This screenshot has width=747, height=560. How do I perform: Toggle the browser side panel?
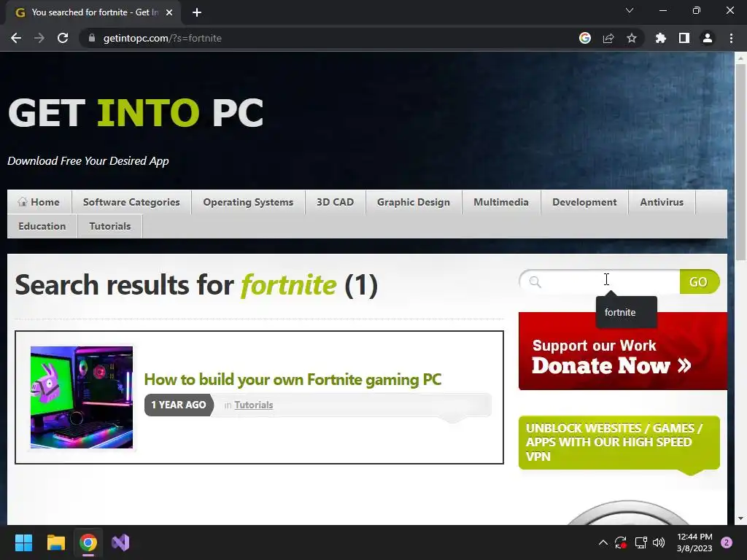pos(684,38)
